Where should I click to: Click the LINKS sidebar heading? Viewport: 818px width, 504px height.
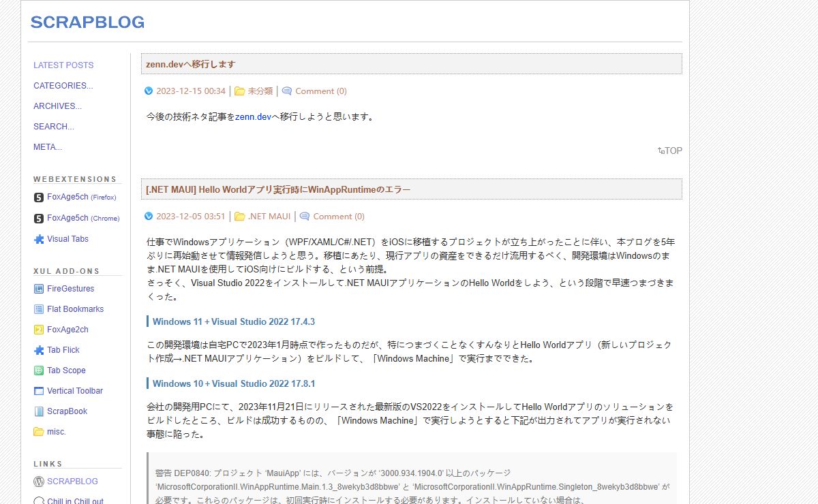(x=48, y=464)
